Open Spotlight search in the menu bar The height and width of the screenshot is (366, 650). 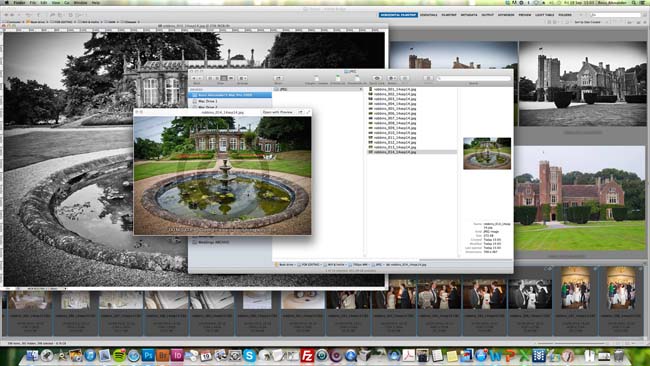click(x=635, y=2)
